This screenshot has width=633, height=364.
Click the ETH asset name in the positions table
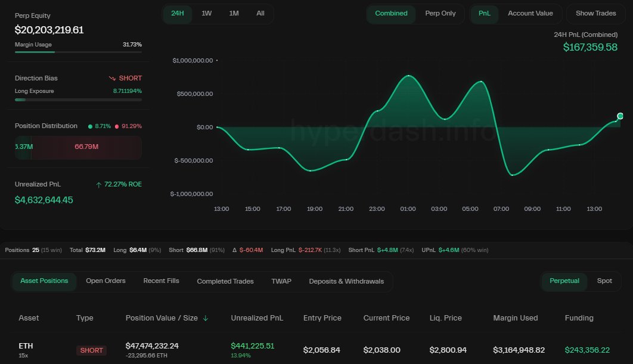26,346
